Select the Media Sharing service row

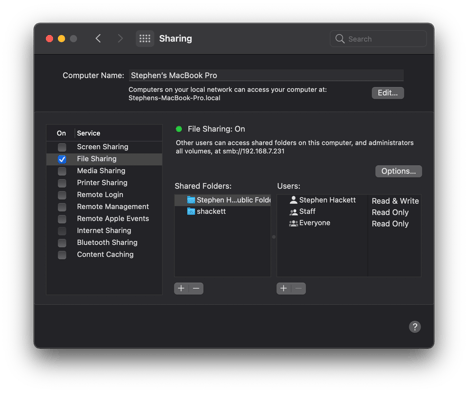[104, 171]
